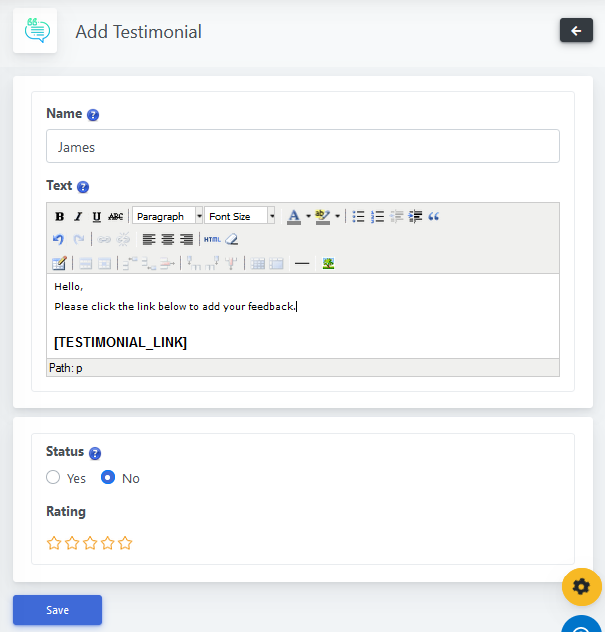The image size is (605, 632).
Task: Apply italic formatting to text
Action: point(78,216)
